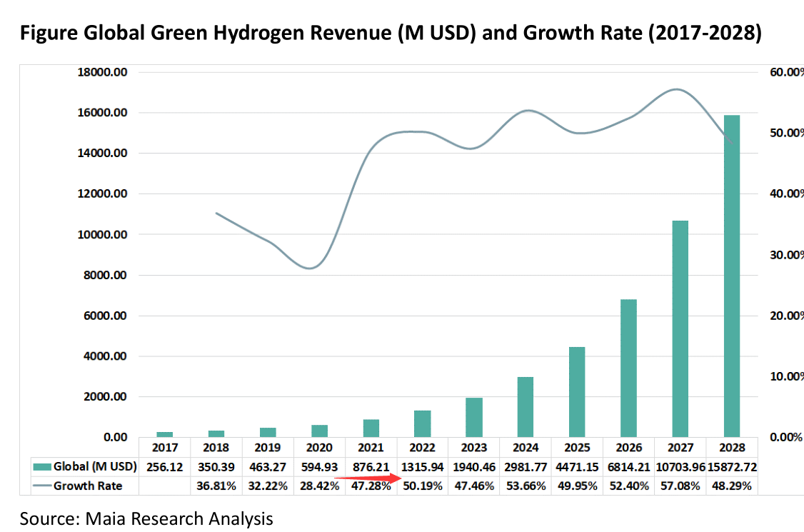
Task: Click the 1315.94 value cell for 2022
Action: click(423, 467)
